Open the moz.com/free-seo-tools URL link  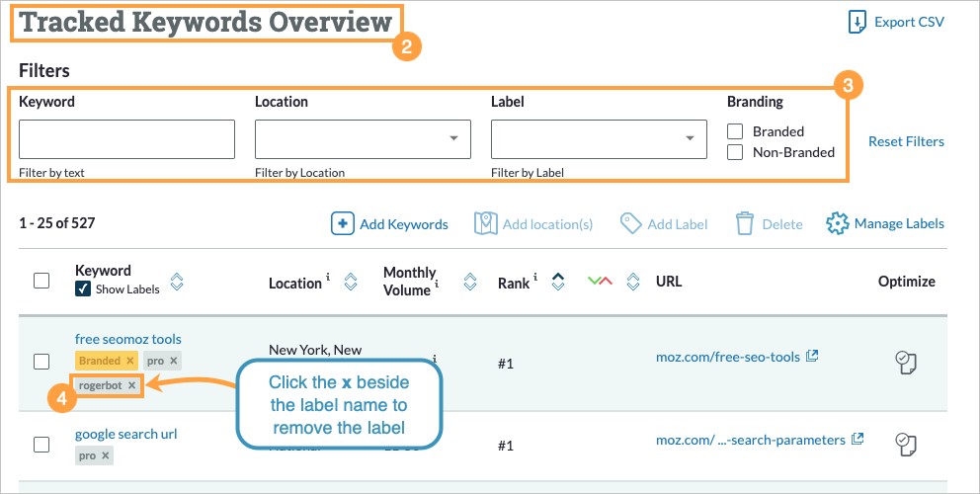(x=729, y=356)
